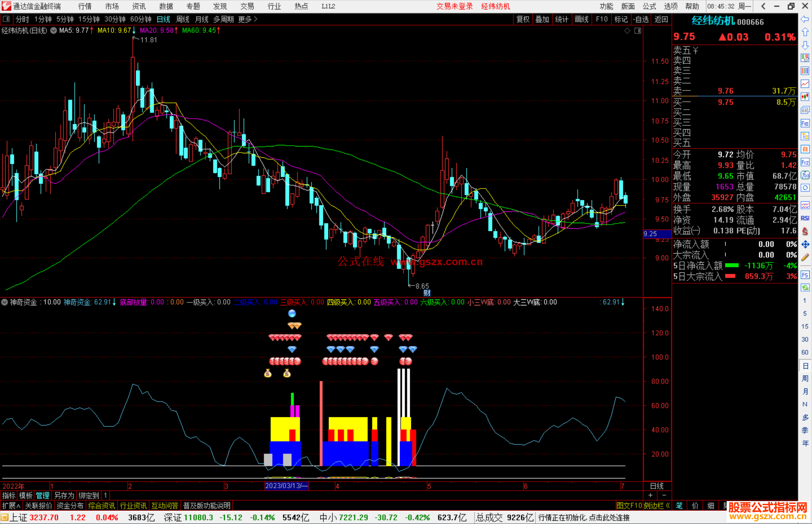
Task: Click the 2023/03/13 date marker on timeline
Action: pyautogui.click(x=286, y=486)
